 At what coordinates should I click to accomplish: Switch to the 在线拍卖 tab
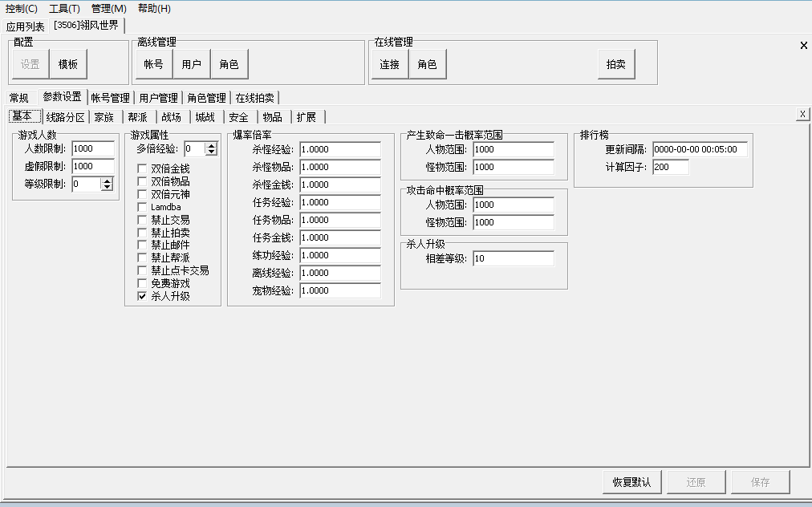coord(255,98)
